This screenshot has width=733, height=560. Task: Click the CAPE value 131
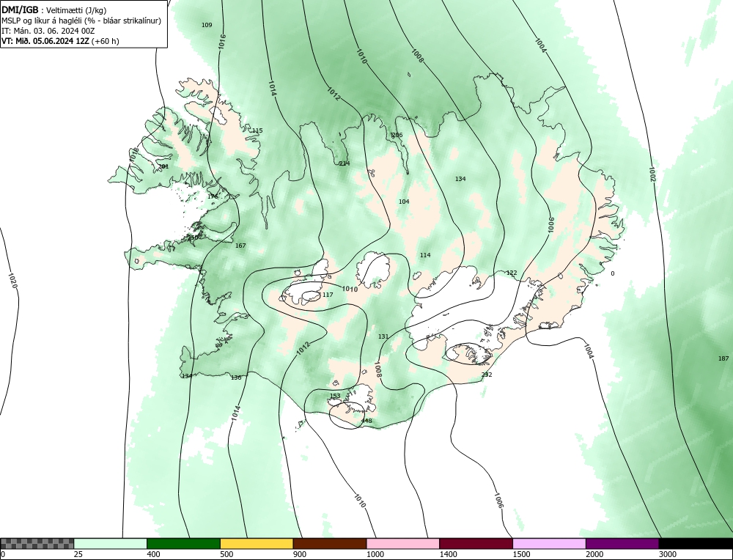point(383,336)
